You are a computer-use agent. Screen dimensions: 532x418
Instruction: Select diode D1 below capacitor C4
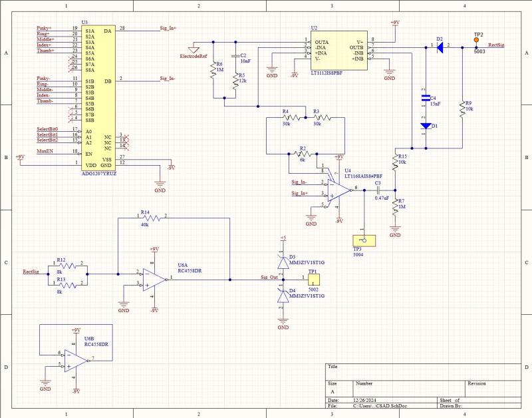point(426,125)
